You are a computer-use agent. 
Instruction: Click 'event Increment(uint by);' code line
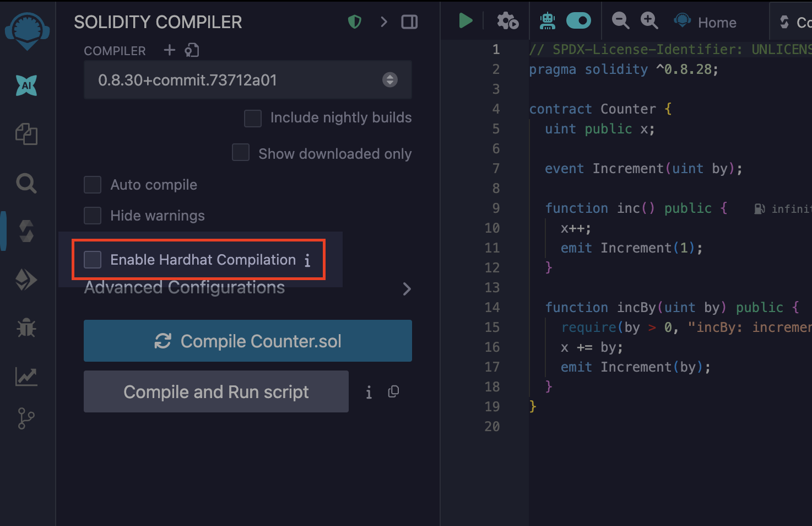tap(643, 169)
